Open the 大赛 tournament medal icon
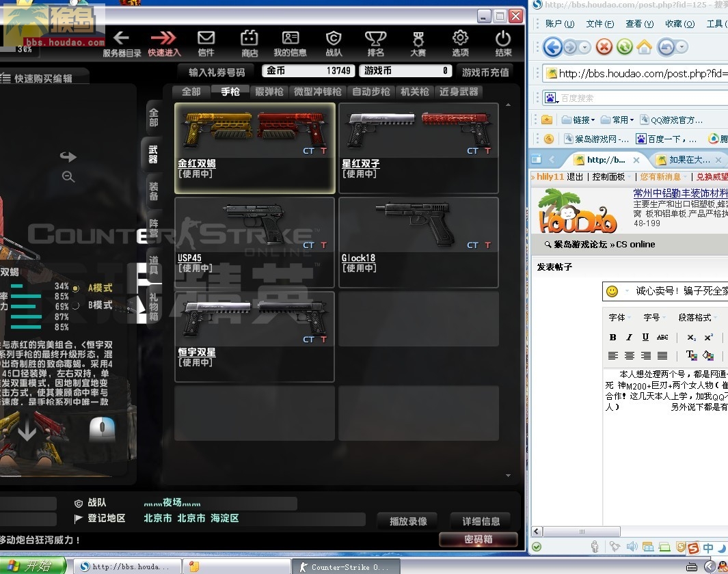The height and width of the screenshot is (574, 728). click(418, 44)
